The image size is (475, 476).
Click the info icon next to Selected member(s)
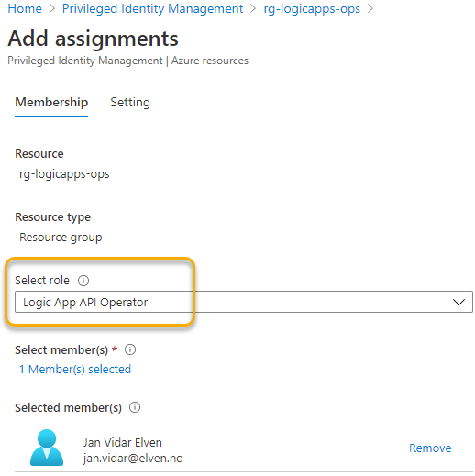tap(135, 407)
